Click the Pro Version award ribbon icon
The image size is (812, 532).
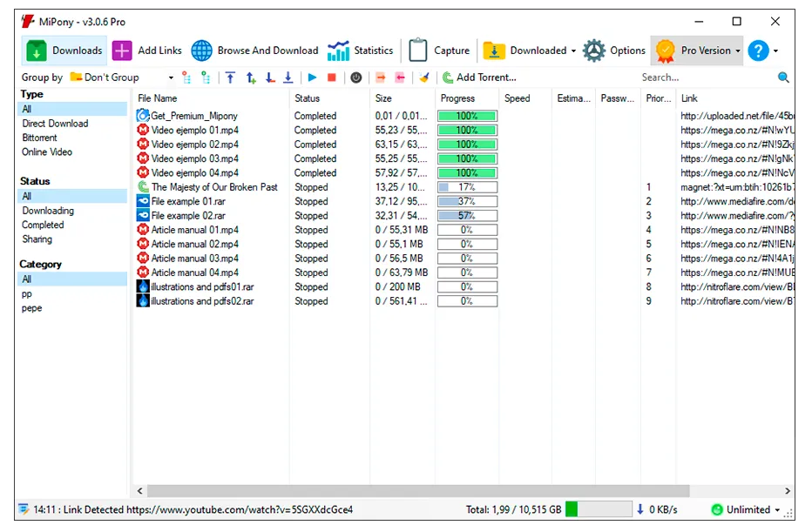665,51
